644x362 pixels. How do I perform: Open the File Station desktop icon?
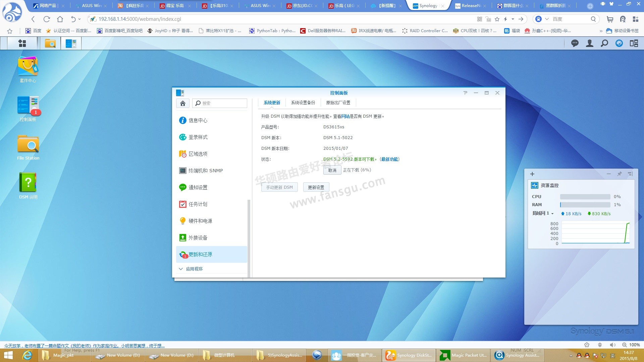click(x=28, y=147)
